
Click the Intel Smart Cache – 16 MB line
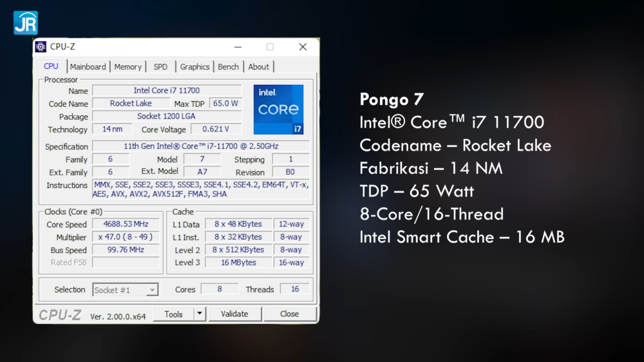tap(462, 237)
